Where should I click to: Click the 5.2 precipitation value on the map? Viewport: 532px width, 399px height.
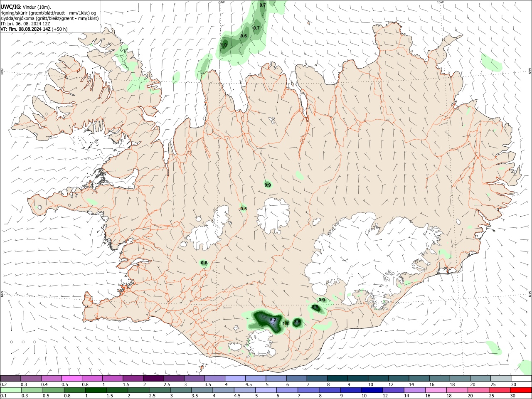[x=273, y=320]
